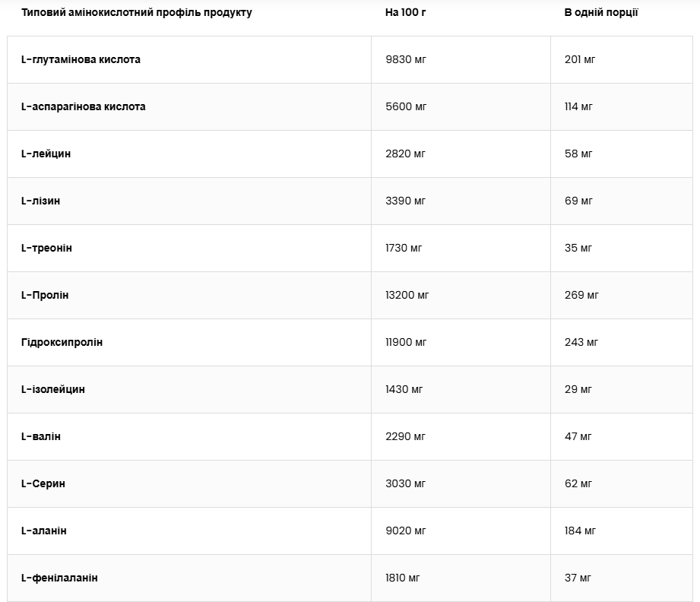
Task: Click the 114 мг per-serving value
Action: coord(578,106)
